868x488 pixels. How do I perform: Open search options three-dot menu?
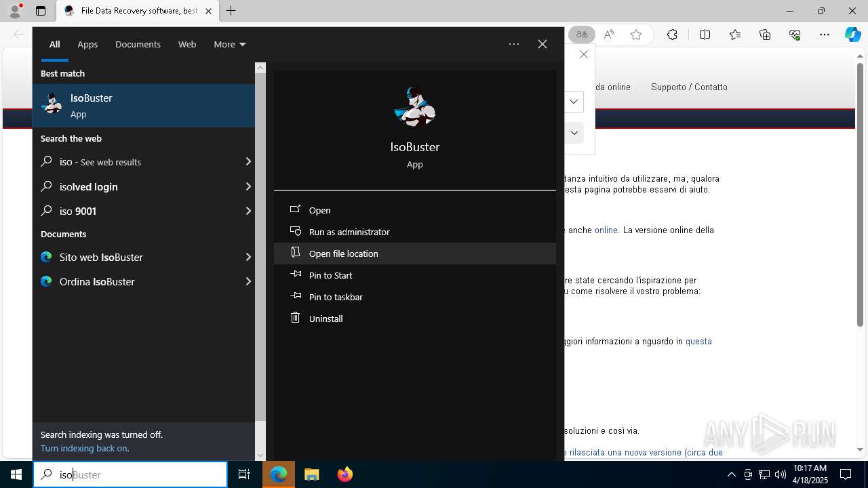514,44
